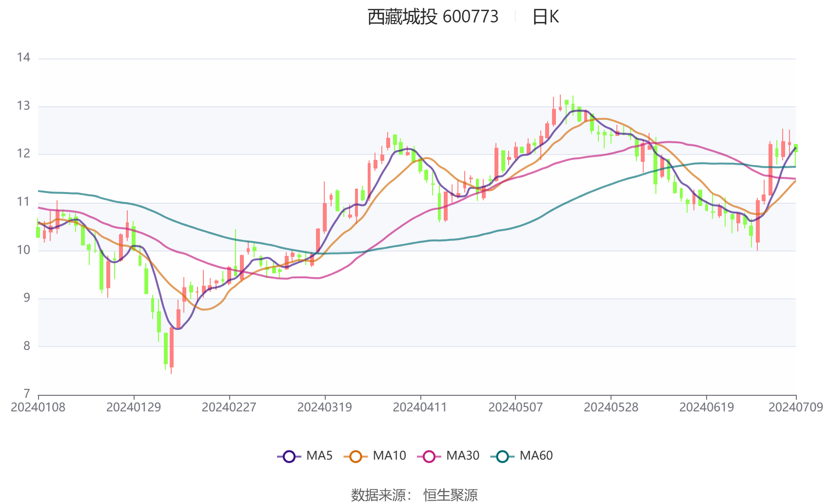Click the y-axis value 13

click(x=23, y=106)
